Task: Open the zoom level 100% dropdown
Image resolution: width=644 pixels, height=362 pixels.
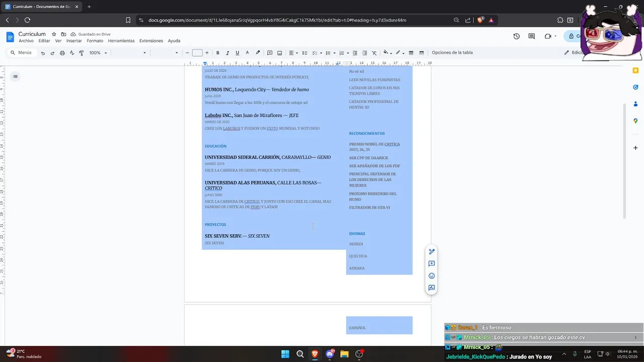Action: [98, 53]
